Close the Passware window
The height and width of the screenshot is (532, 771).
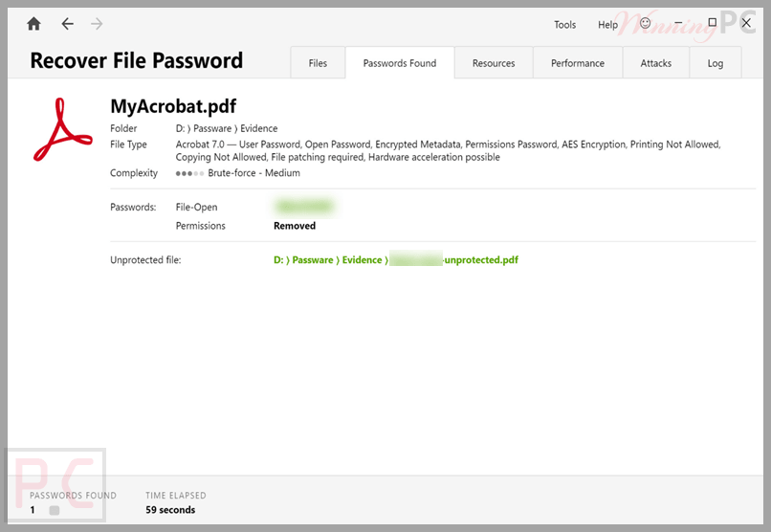point(746,23)
